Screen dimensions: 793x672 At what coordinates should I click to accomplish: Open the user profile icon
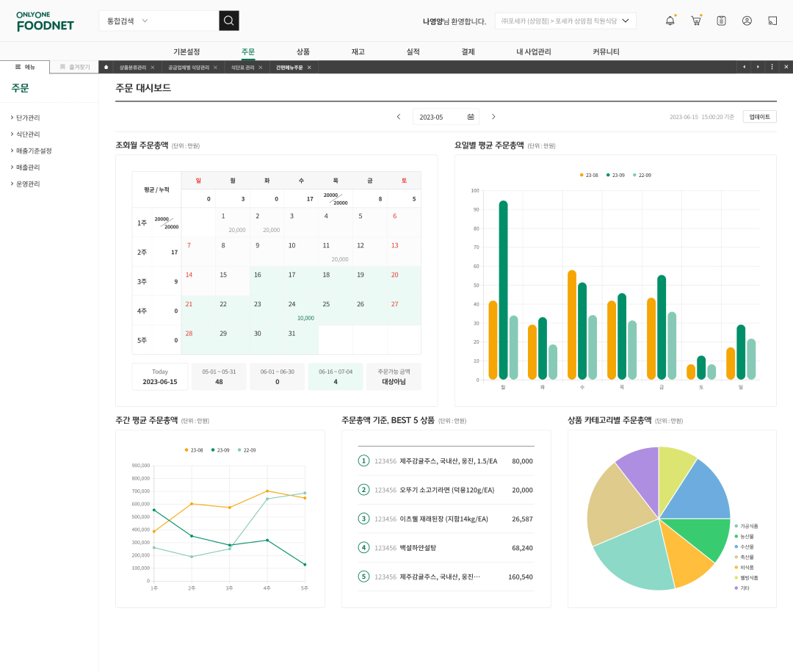pyautogui.click(x=747, y=21)
